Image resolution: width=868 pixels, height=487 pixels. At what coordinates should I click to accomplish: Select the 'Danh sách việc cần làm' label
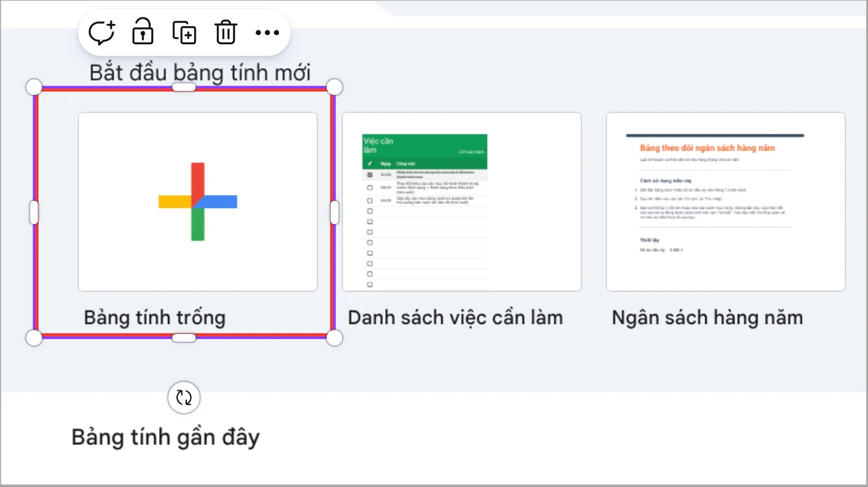click(455, 318)
